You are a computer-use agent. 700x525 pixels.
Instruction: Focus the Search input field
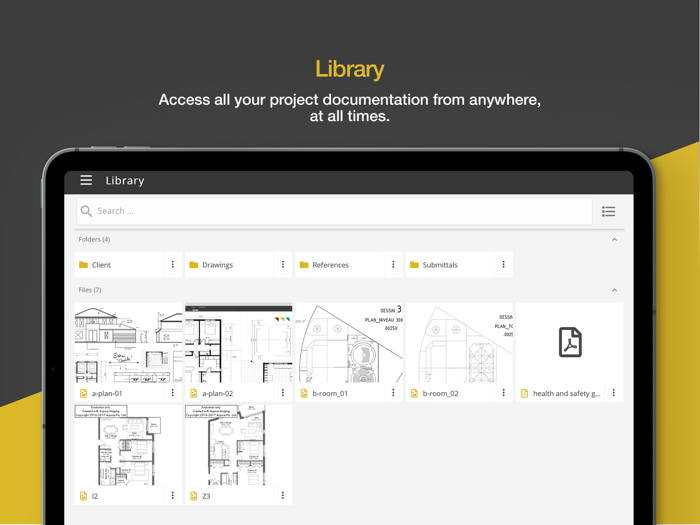coord(334,211)
